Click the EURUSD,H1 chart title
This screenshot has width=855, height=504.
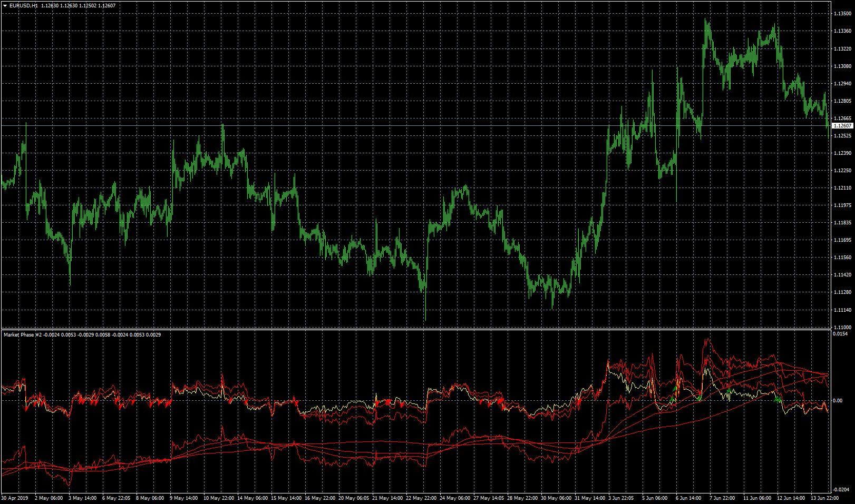24,6
